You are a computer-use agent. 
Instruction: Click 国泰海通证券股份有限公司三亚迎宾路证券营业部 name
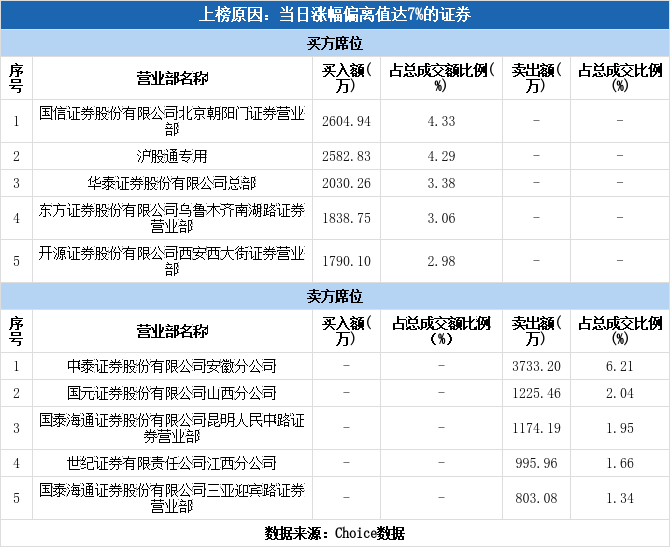[172, 498]
